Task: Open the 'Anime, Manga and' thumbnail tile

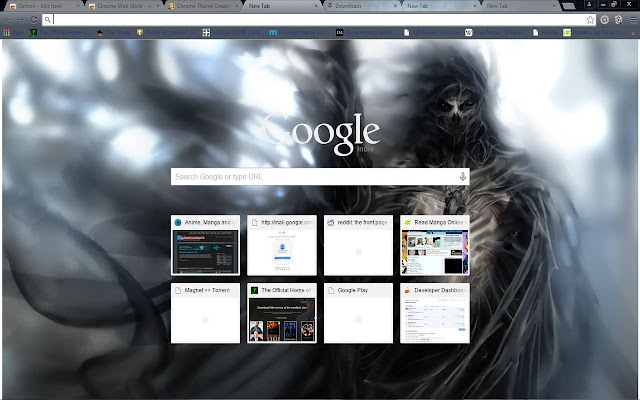Action: point(205,245)
